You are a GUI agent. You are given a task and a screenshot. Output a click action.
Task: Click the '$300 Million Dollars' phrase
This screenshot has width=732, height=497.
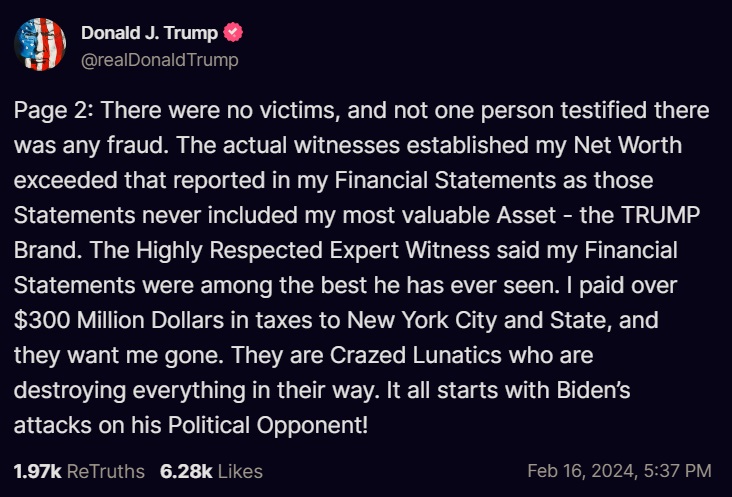pyautogui.click(x=119, y=321)
